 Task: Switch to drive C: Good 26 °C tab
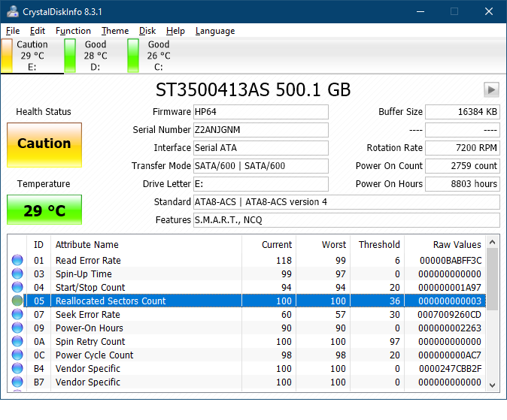click(x=159, y=56)
